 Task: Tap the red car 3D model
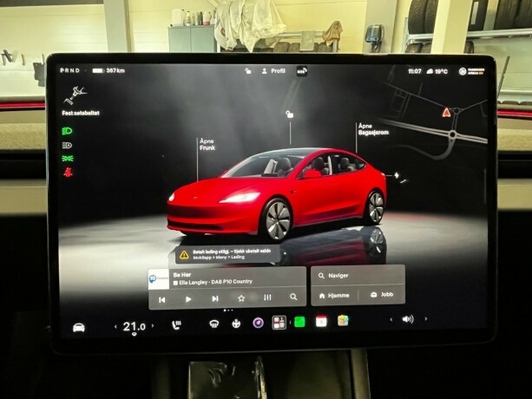[277, 194]
